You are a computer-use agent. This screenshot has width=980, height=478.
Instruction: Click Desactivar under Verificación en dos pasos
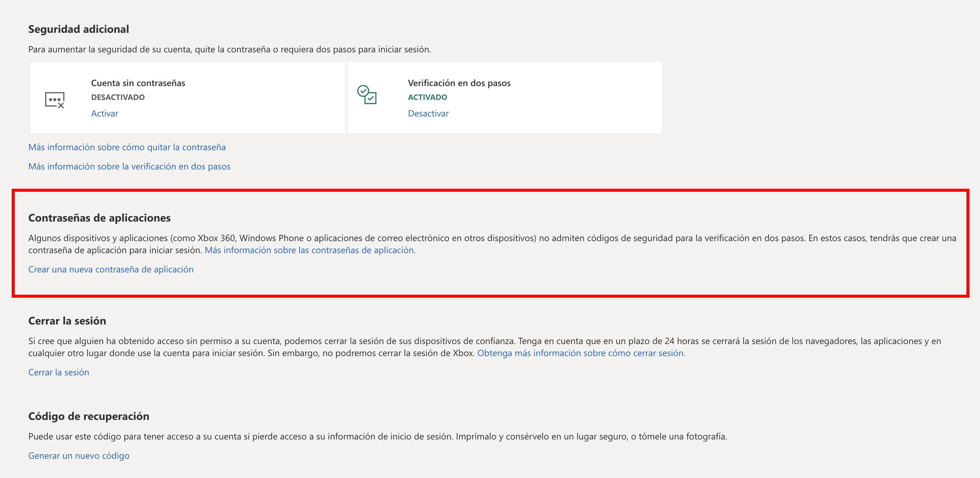pos(428,113)
